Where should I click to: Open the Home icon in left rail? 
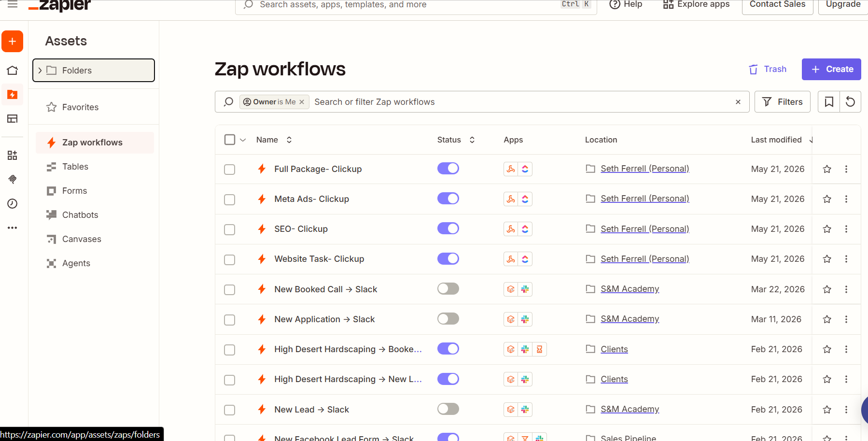coord(13,71)
